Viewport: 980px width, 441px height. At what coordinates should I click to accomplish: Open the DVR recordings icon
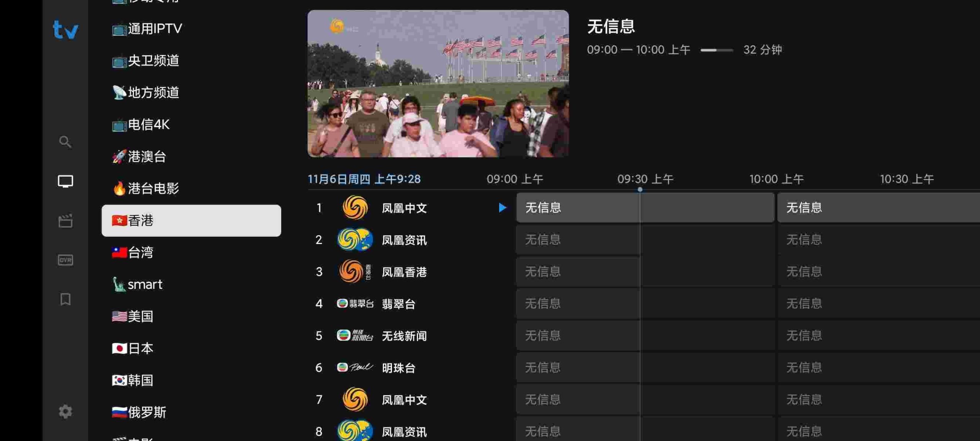tap(65, 260)
